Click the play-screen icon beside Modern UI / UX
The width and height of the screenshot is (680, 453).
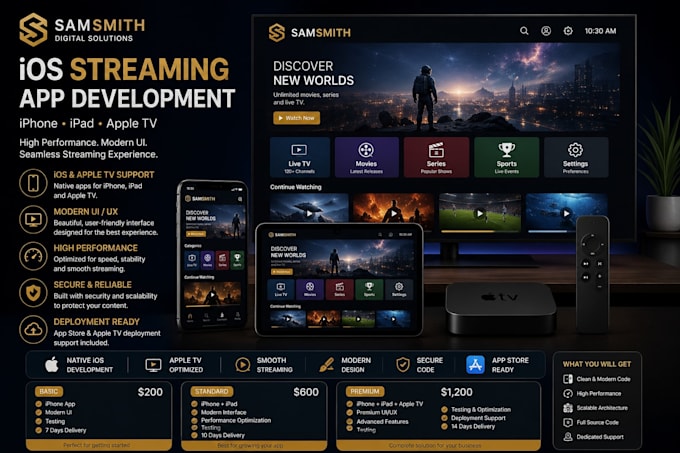33,220
